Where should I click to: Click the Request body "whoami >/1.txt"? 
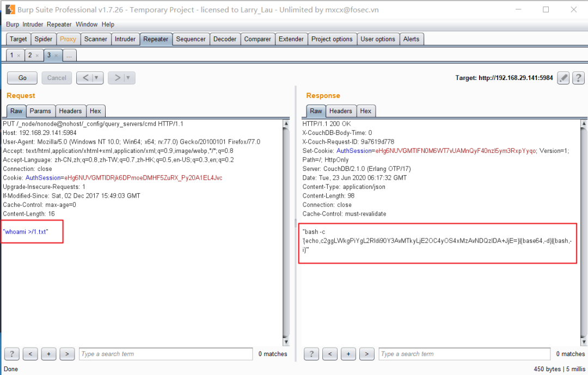pyautogui.click(x=26, y=232)
